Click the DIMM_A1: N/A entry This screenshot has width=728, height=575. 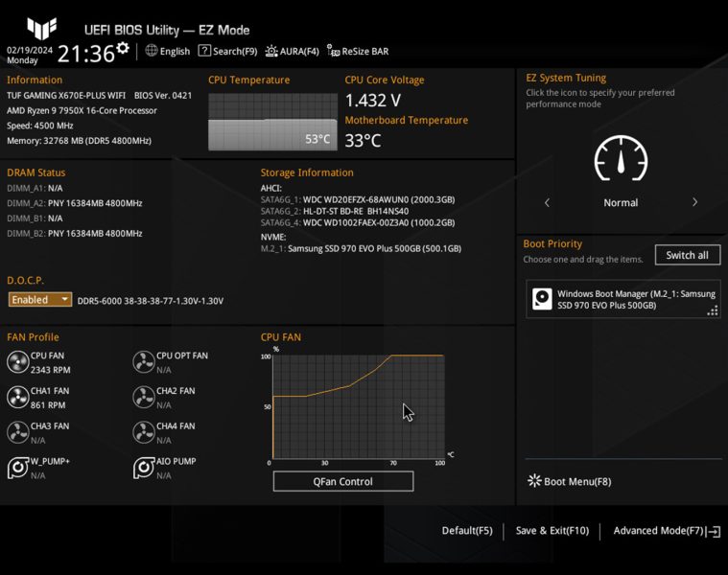(35, 188)
